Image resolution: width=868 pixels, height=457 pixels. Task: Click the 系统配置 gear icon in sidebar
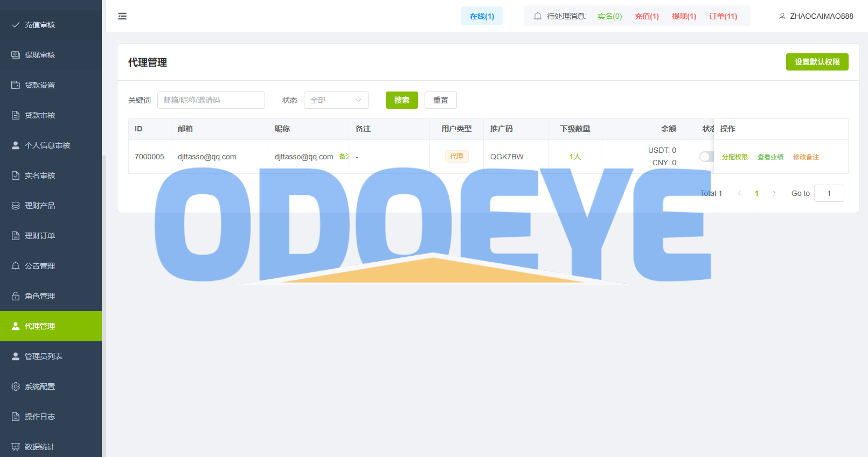click(16, 386)
